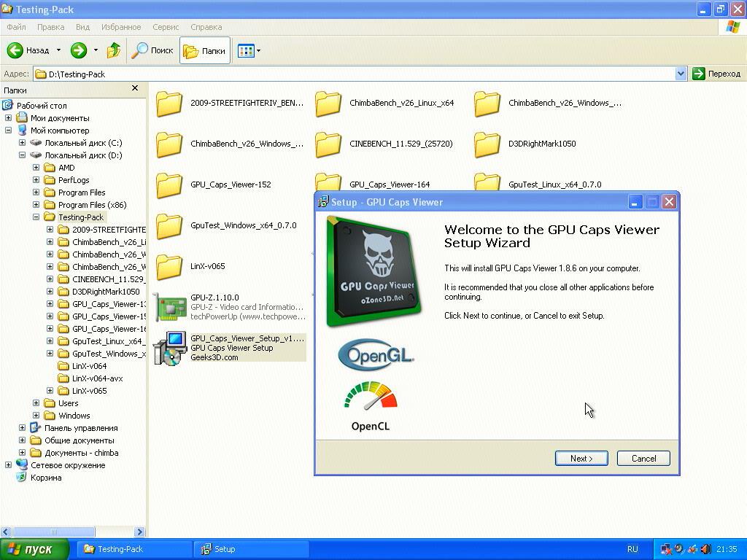
Task: Toggle the Папки folders pane button
Action: pyautogui.click(x=204, y=50)
